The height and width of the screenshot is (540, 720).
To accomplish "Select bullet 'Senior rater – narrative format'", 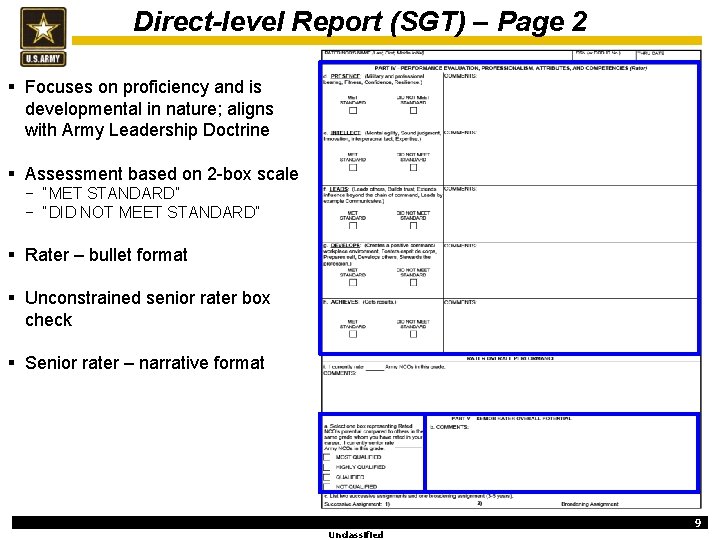I will [145, 363].
